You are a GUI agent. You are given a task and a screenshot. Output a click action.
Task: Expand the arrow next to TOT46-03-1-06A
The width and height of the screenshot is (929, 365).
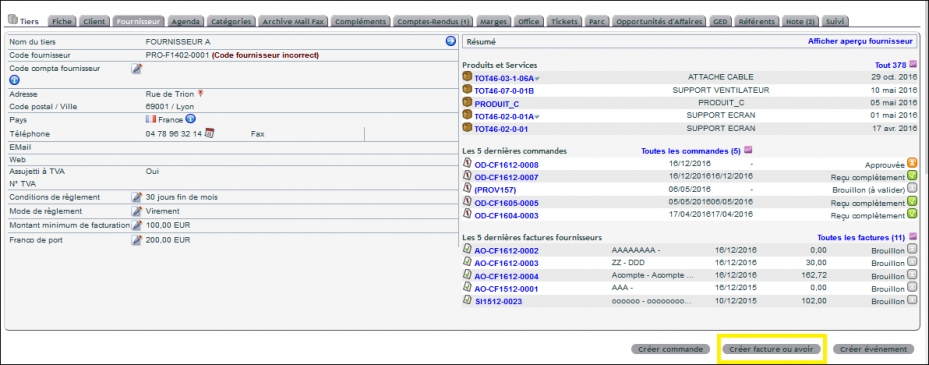(x=537, y=79)
